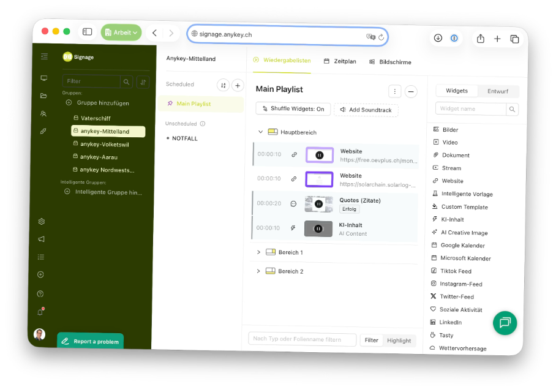The width and height of the screenshot is (556, 392).
Task: Collapse the Hauptbereich section
Action: click(260, 132)
